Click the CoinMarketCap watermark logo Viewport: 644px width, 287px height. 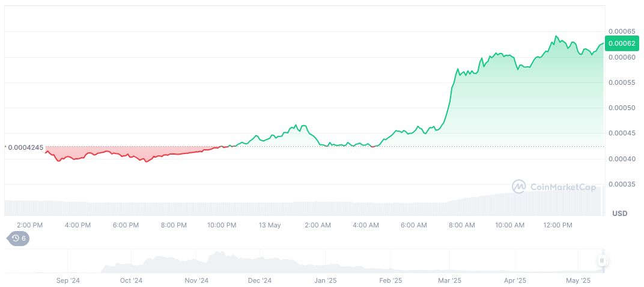(x=553, y=187)
